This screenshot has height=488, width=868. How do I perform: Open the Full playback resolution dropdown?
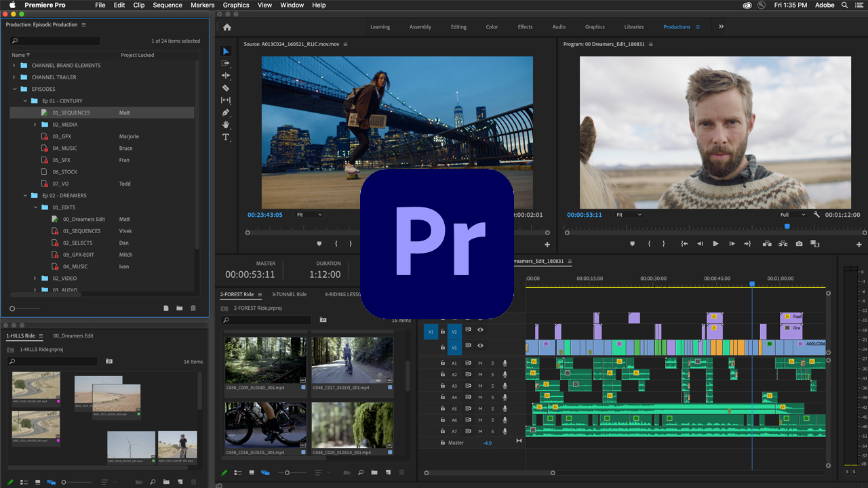click(792, 215)
